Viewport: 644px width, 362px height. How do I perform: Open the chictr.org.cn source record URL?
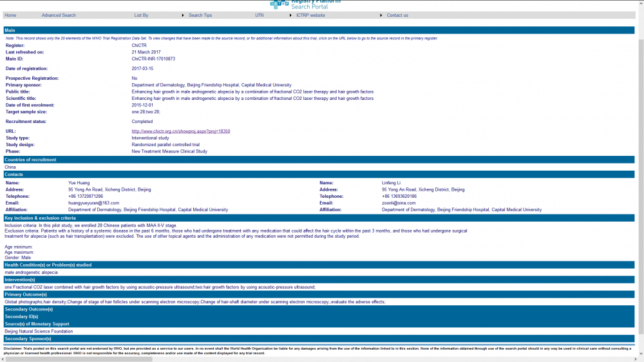click(180, 131)
